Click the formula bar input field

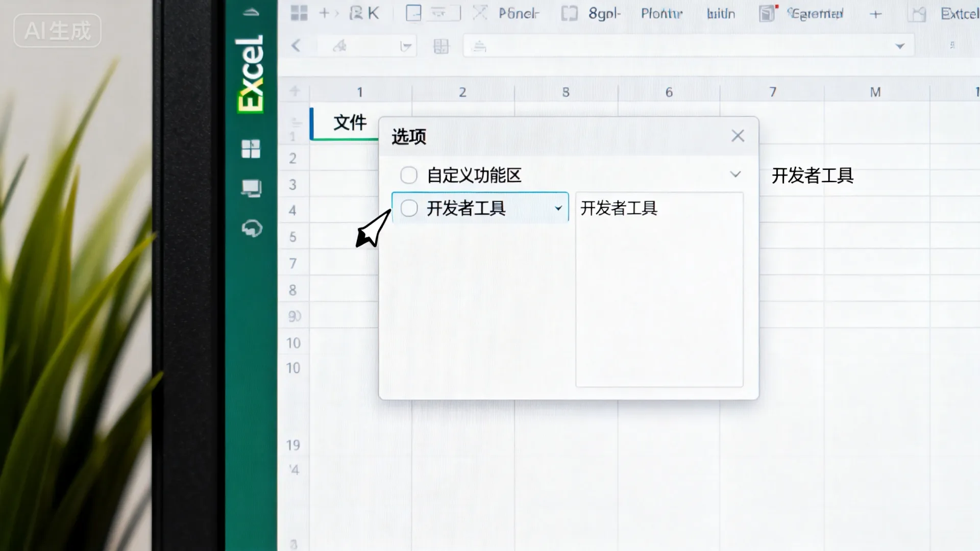[689, 46]
